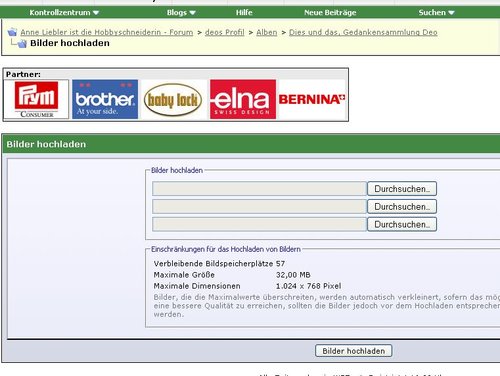Click the Maximale Dimensionen label
Viewport: 500px width, 376px height.
coord(197,286)
